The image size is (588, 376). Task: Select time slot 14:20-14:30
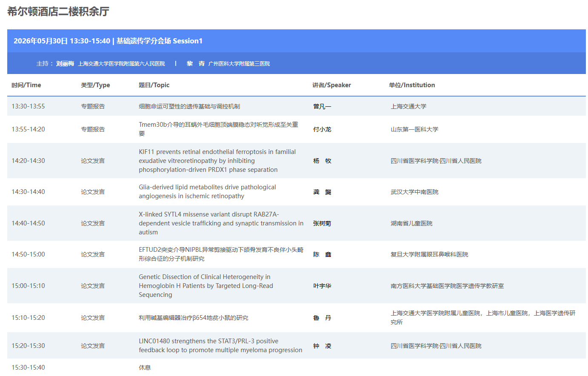point(28,161)
